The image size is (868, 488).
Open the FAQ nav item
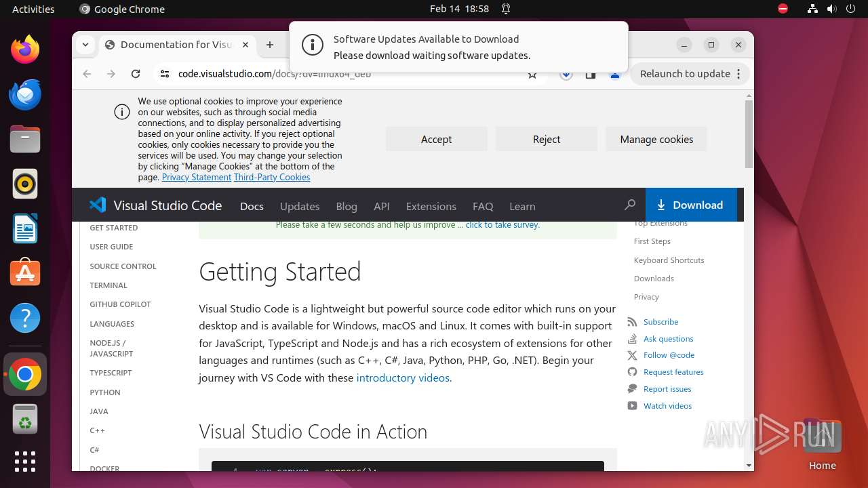483,206
